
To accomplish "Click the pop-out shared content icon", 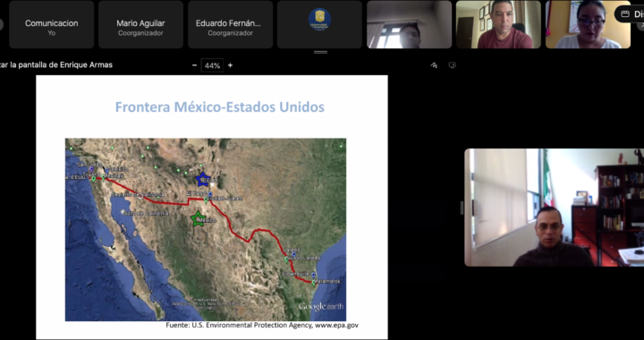I will tap(453, 65).
